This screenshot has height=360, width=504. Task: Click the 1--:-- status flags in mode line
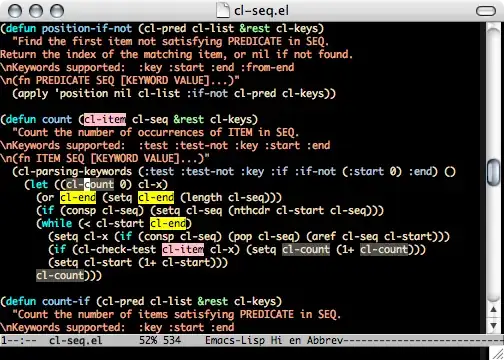[19, 341]
